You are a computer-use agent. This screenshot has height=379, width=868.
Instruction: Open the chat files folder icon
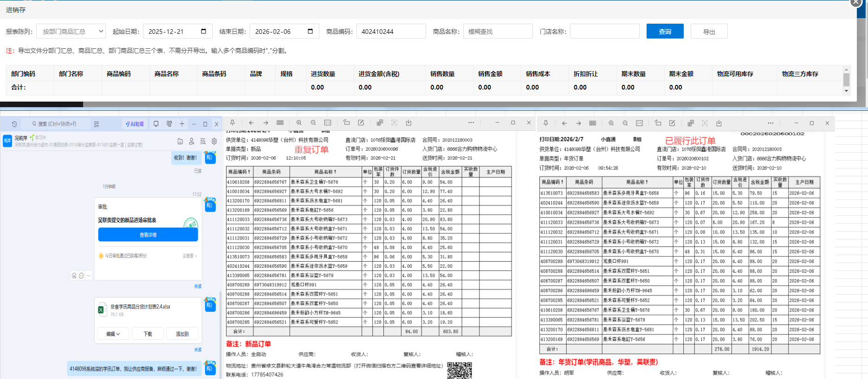point(180,141)
